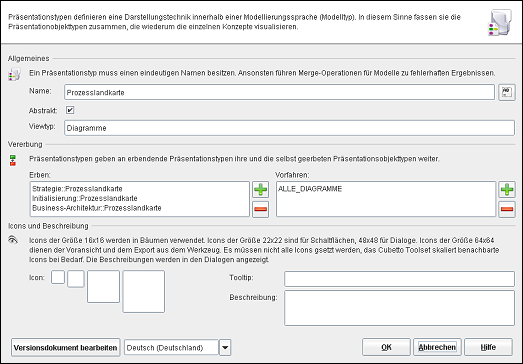Open Hilfe help button

tap(488, 347)
